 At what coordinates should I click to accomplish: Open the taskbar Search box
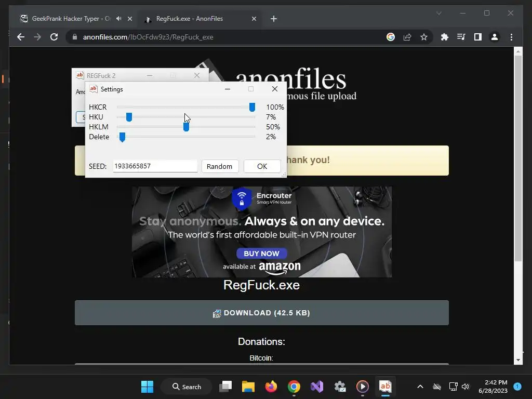coord(187,387)
